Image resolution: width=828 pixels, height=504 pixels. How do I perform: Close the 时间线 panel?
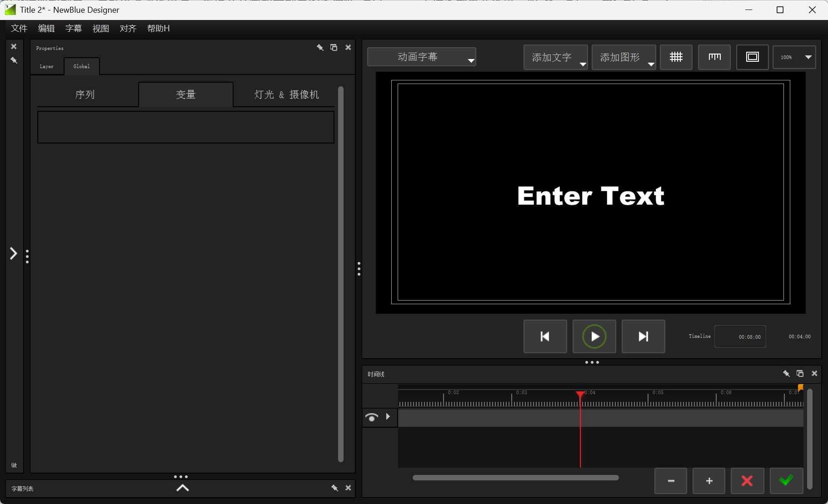pyautogui.click(x=814, y=374)
